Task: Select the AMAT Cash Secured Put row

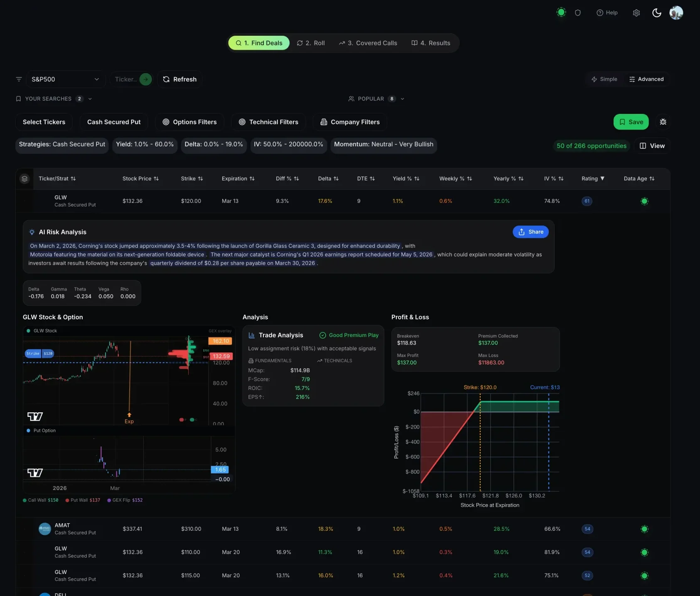Action: pyautogui.click(x=343, y=529)
